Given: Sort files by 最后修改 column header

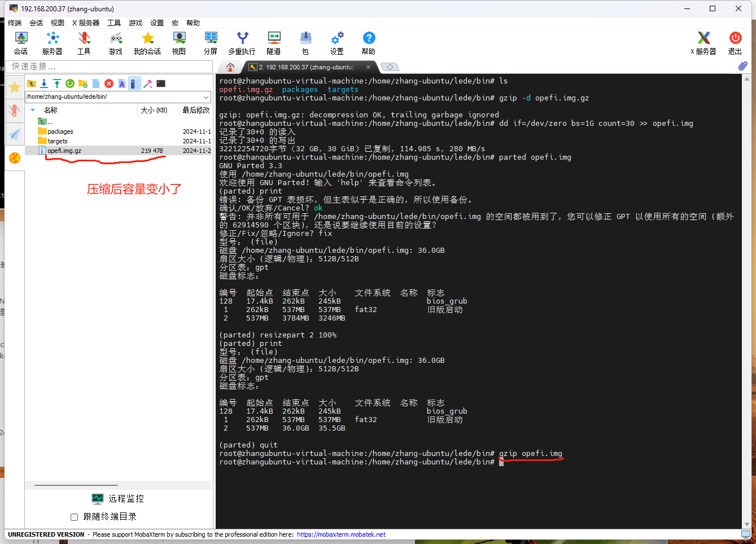Looking at the screenshot, I should tap(195, 110).
